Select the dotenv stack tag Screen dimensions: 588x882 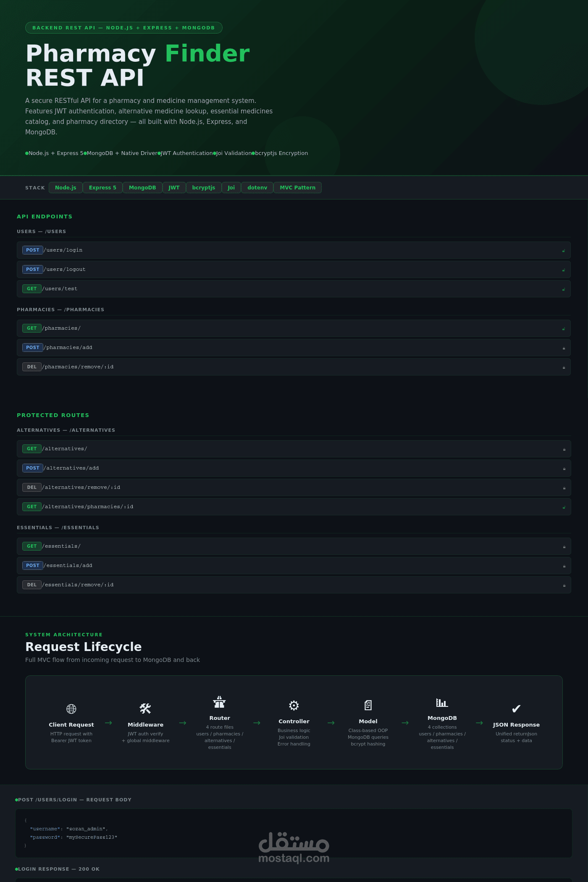pos(257,188)
